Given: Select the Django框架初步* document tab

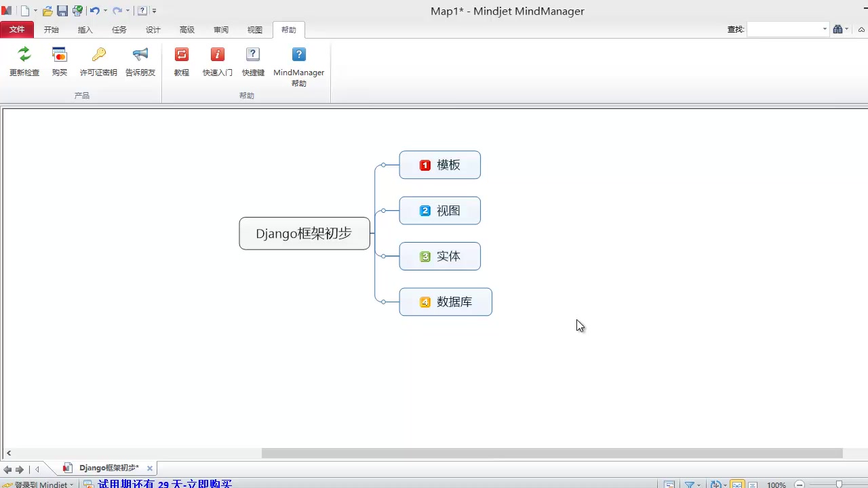Looking at the screenshot, I should (108, 468).
